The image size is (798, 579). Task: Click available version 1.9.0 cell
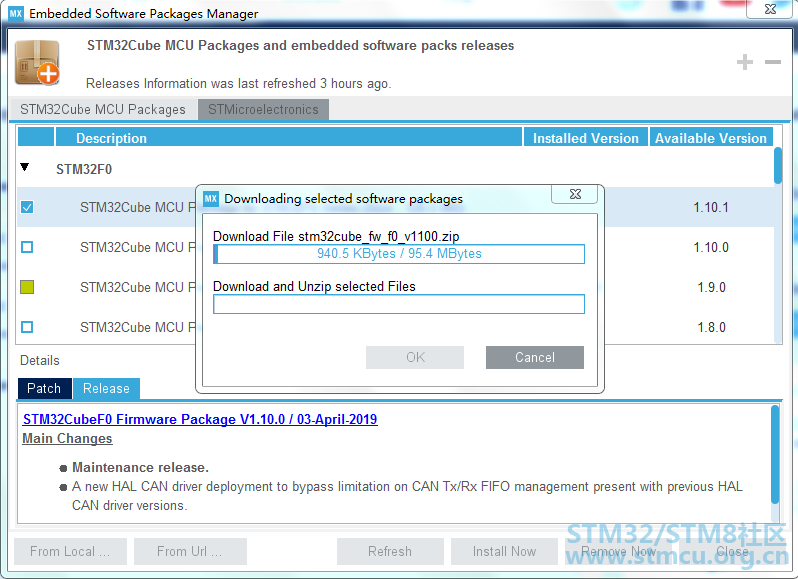711,287
